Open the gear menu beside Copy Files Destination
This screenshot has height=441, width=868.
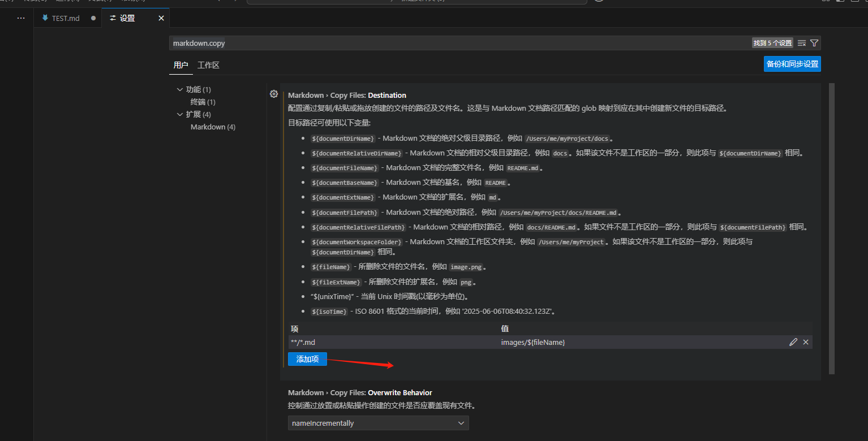pos(274,94)
